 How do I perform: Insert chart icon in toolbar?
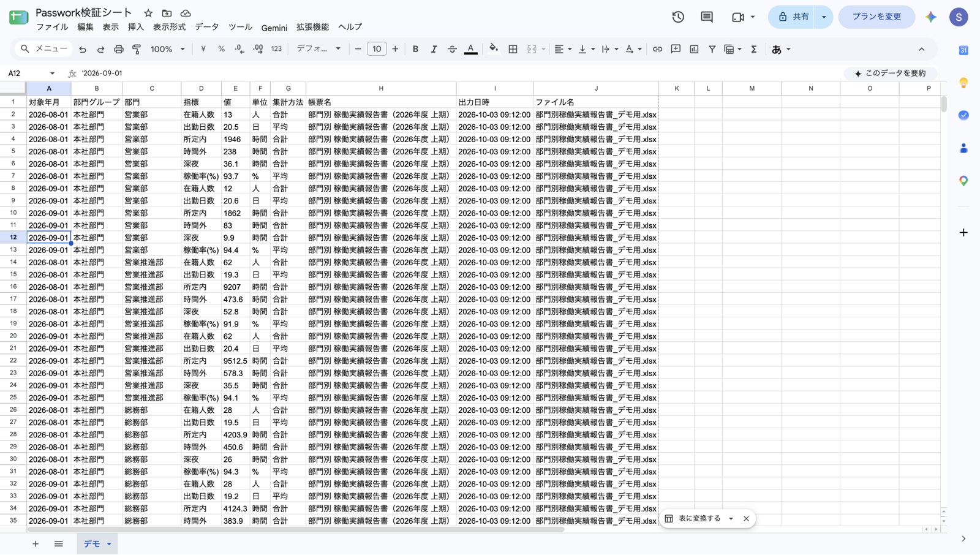click(x=694, y=50)
